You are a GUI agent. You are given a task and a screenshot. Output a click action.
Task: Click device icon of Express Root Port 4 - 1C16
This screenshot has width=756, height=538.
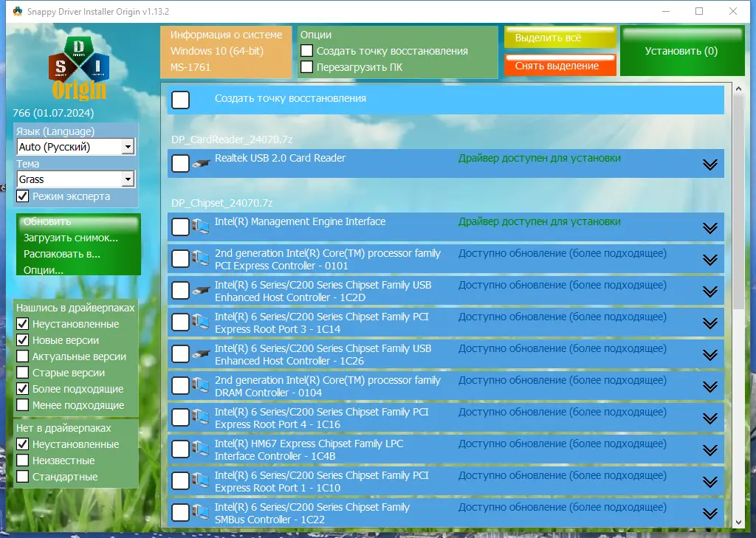coord(201,418)
